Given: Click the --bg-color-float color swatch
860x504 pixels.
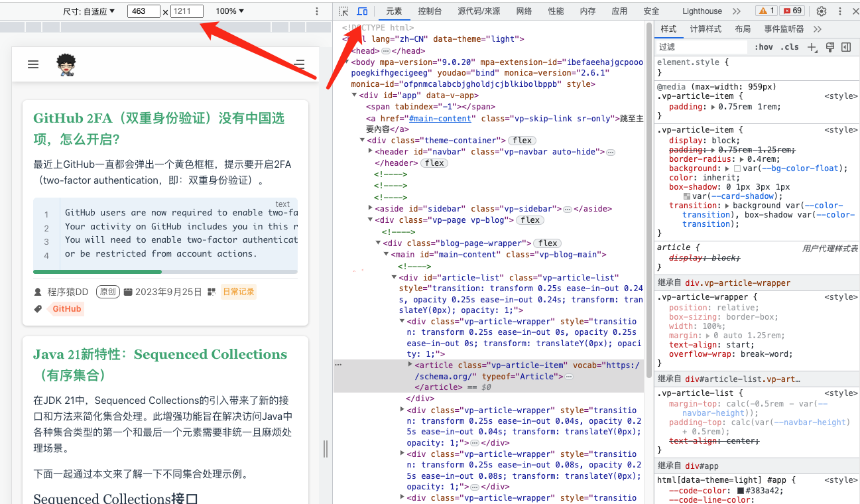Looking at the screenshot, I should (737, 168).
